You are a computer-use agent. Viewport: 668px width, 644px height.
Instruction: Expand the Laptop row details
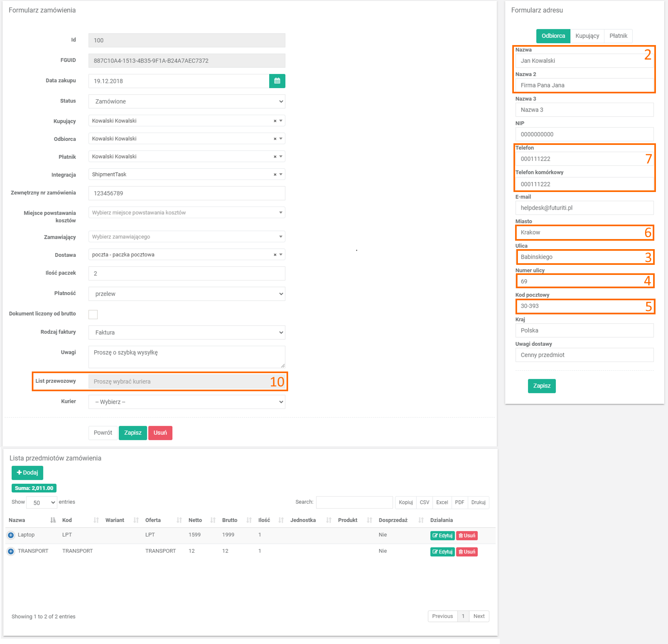pos(11,535)
